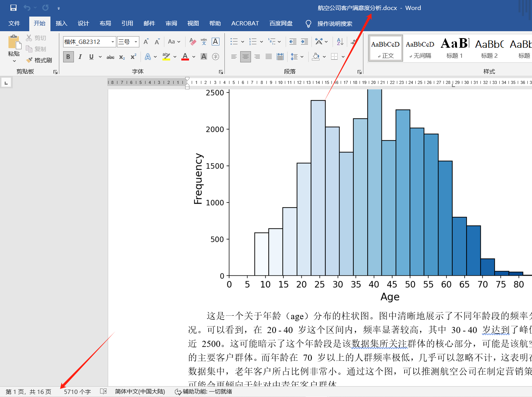Click the Sort A-Z icon

340,42
